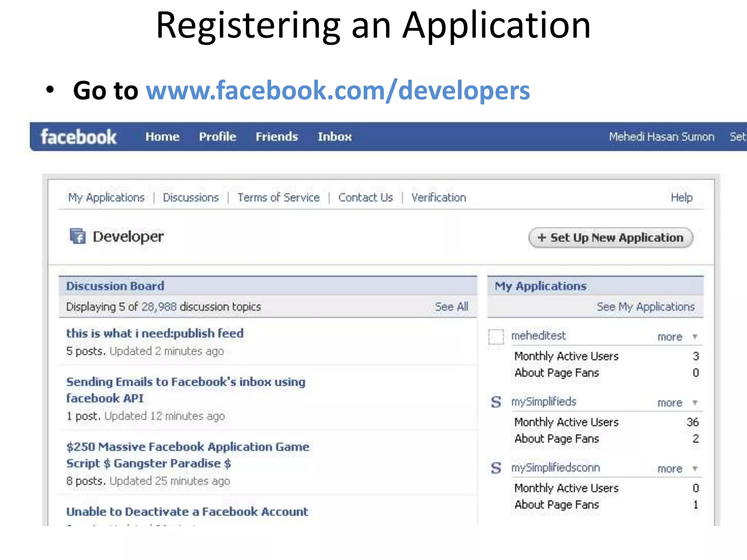Screen dimensions: 747x560
Task: Open Inbox in Facebook navigation bar
Action: pyautogui.click(x=334, y=137)
